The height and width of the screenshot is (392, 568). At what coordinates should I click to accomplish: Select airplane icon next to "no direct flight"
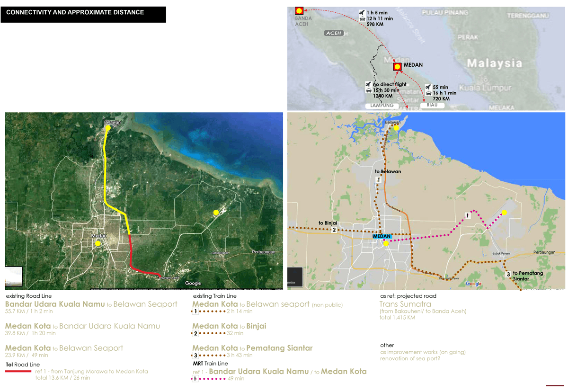[368, 84]
